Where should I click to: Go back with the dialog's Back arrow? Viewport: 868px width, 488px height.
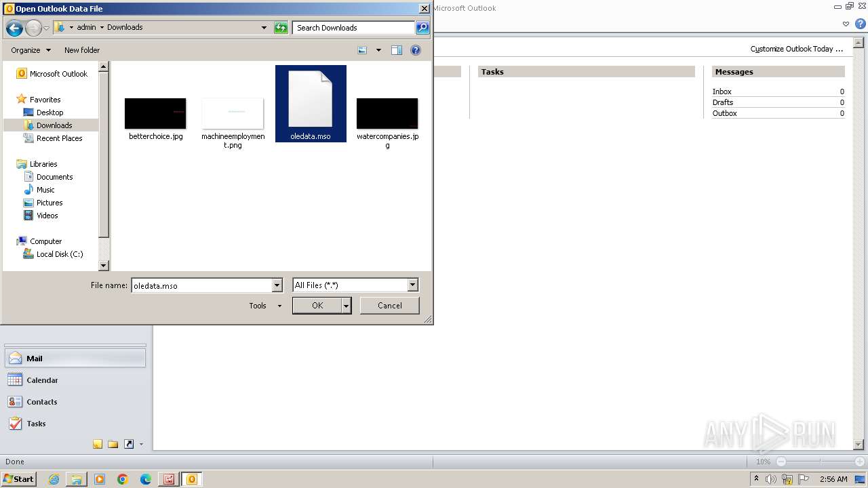(x=14, y=28)
